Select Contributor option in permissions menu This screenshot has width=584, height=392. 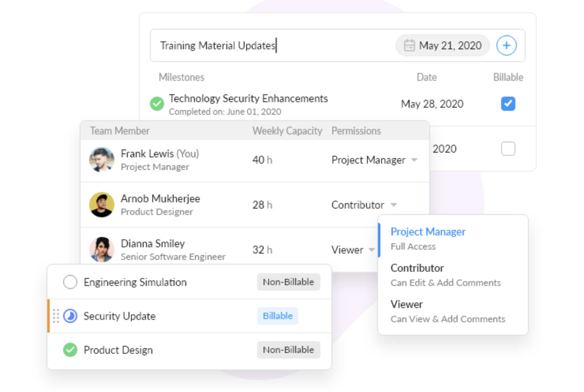click(417, 269)
